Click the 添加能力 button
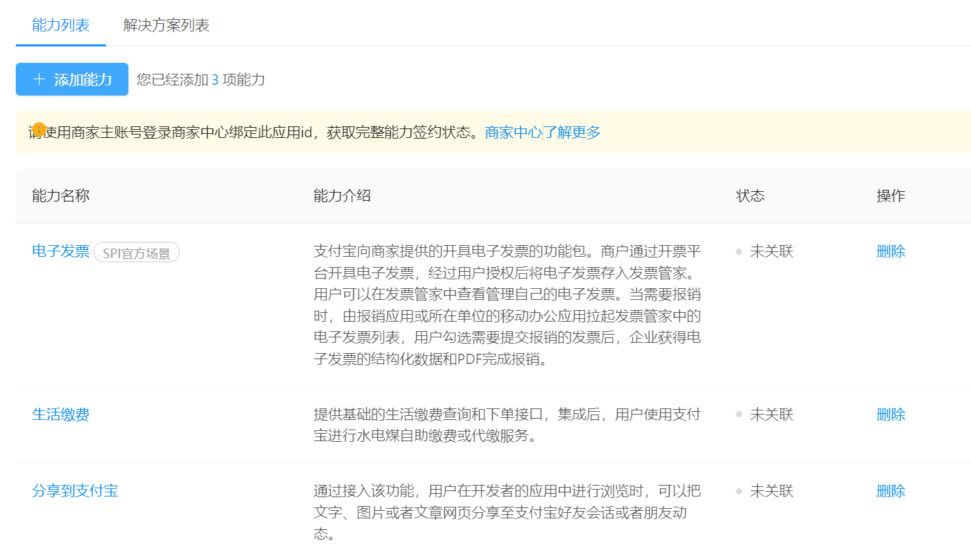The height and width of the screenshot is (560, 971). tap(72, 79)
